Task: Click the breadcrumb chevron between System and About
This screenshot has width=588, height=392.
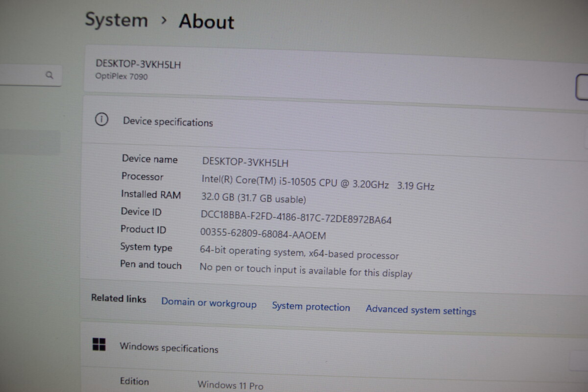Action: point(164,21)
